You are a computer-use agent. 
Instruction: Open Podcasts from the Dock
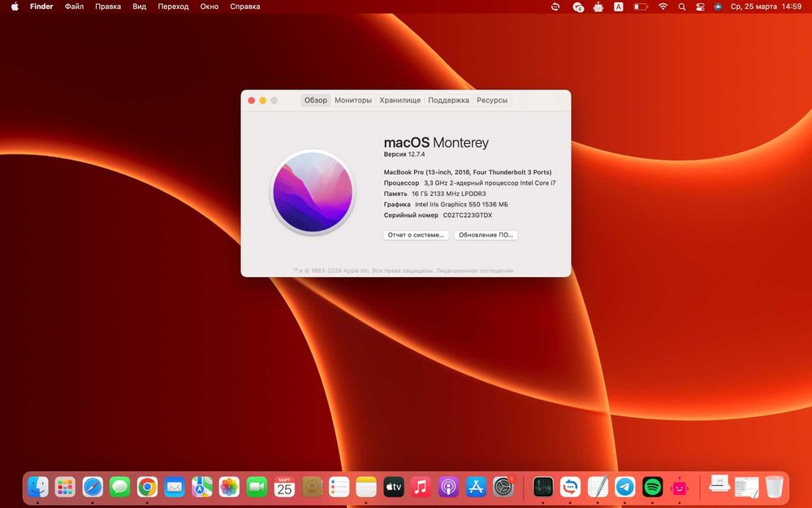pos(448,487)
